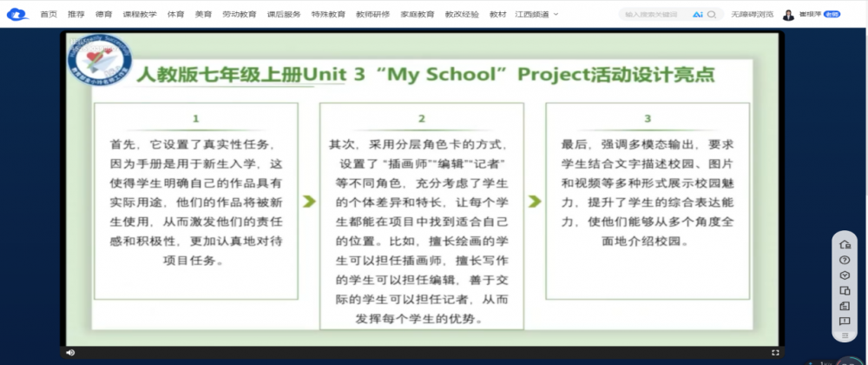Viewport: 868px width, 365px height.
Task: Open help via question mark icon
Action: pyautogui.click(x=845, y=260)
